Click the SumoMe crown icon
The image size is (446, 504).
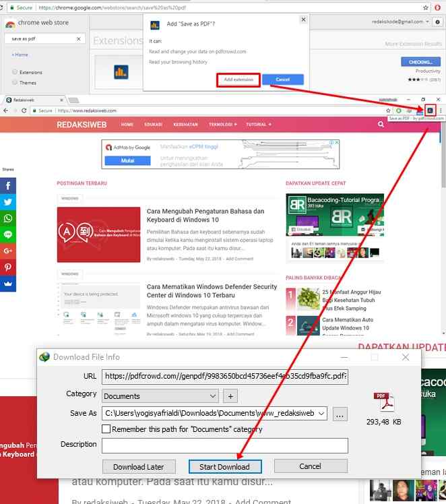click(7, 284)
